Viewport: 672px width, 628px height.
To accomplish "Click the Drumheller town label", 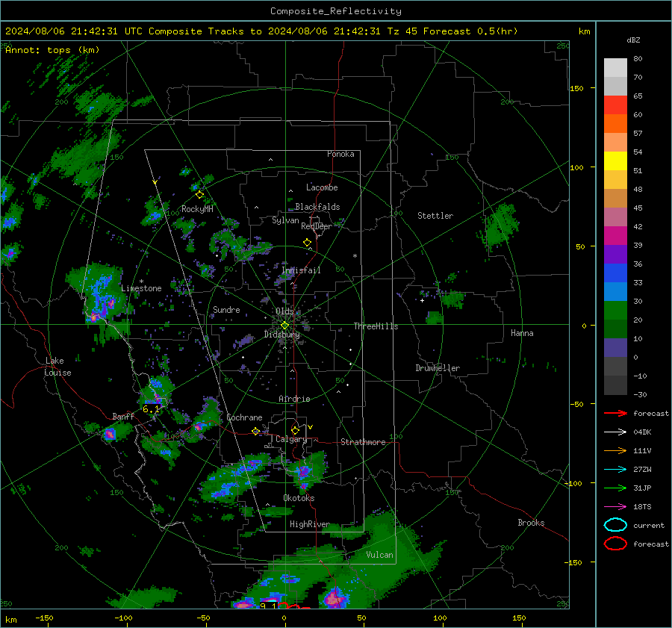I will point(438,368).
